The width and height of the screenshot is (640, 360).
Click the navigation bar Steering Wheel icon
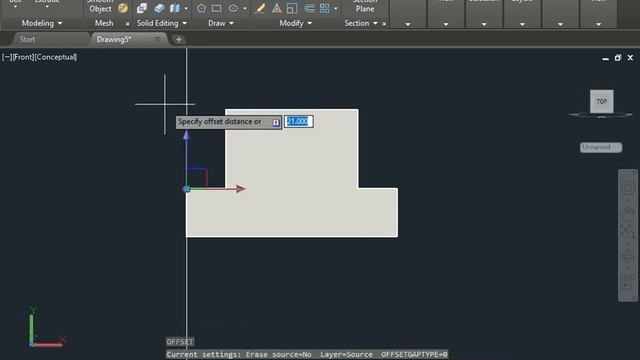pos(628,188)
